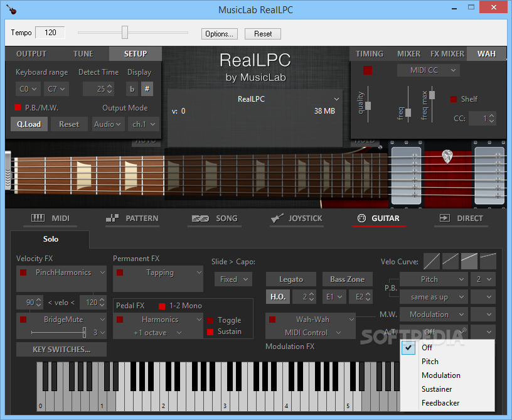This screenshot has height=420, width=512.
Task: Switch to the JOYSTICK mode tab
Action: [297, 218]
